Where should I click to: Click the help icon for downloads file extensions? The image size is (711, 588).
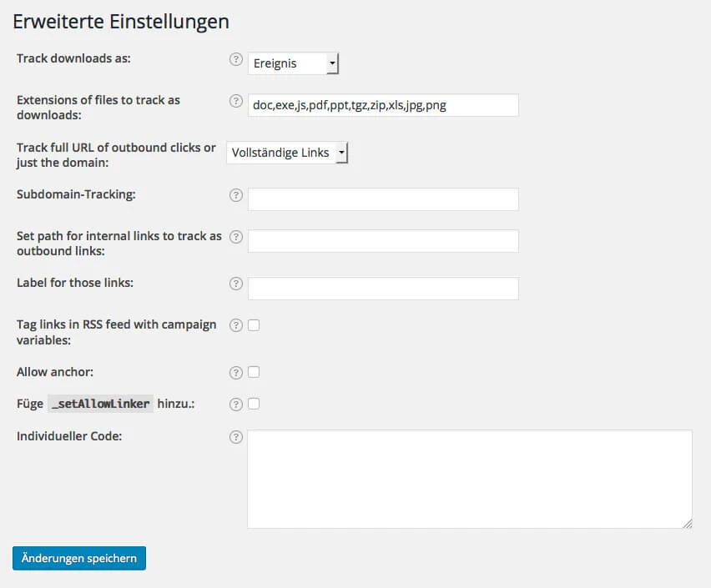point(234,100)
